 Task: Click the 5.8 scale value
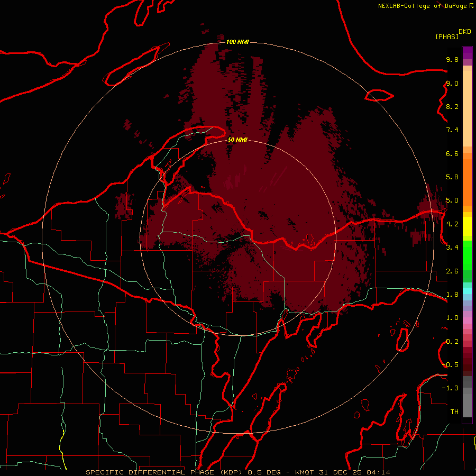pyautogui.click(x=452, y=177)
